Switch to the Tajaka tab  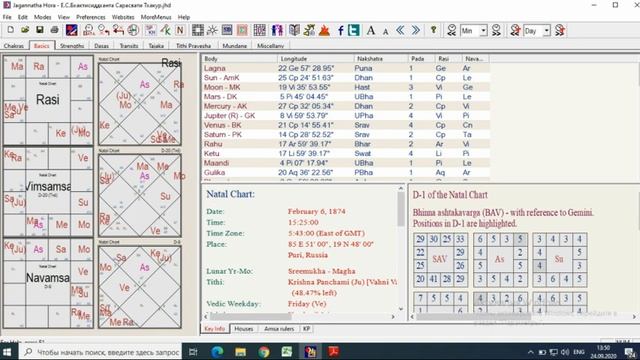point(156,46)
